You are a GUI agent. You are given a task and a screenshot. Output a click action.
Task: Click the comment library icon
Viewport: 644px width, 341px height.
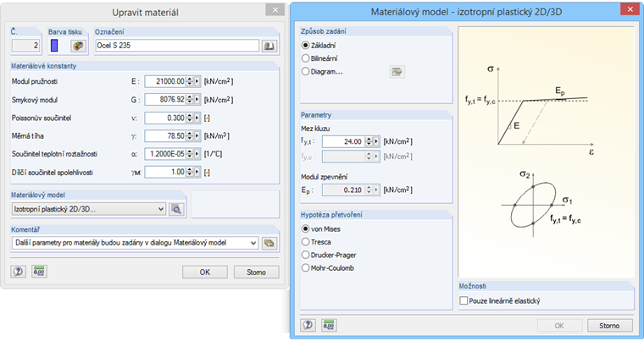(269, 243)
